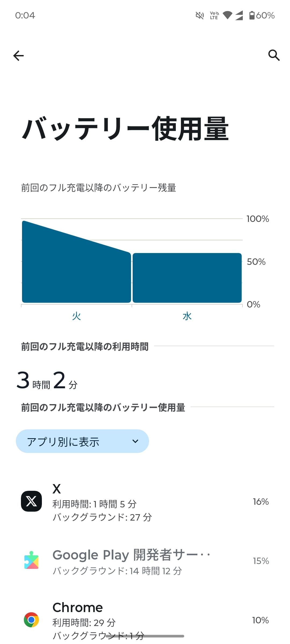Screen dimensions: 290x644
Task: Tap the battery icon in status bar
Action: point(252,15)
